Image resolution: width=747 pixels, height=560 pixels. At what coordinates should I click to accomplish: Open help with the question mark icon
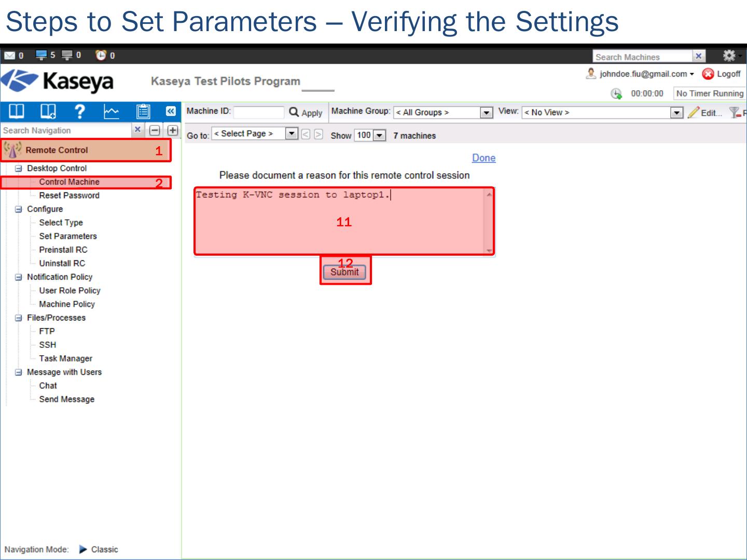pos(79,111)
